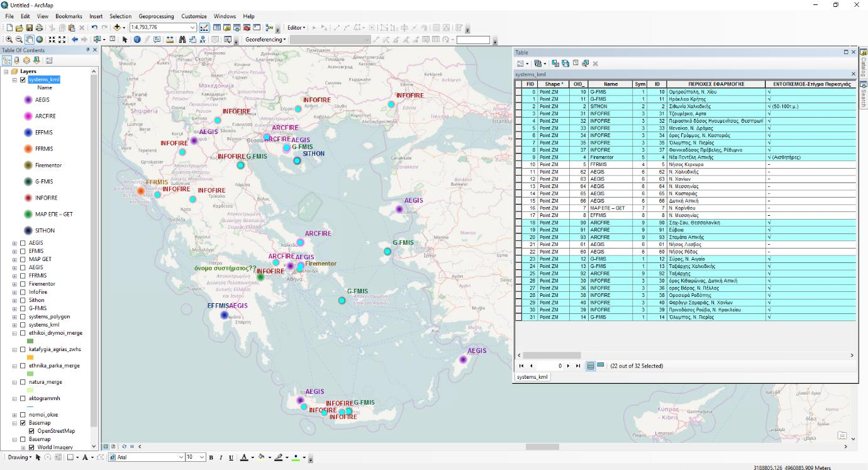Uncheck the OpenStreetMap basemap layer
The height and width of the screenshot is (470, 868).
point(31,431)
